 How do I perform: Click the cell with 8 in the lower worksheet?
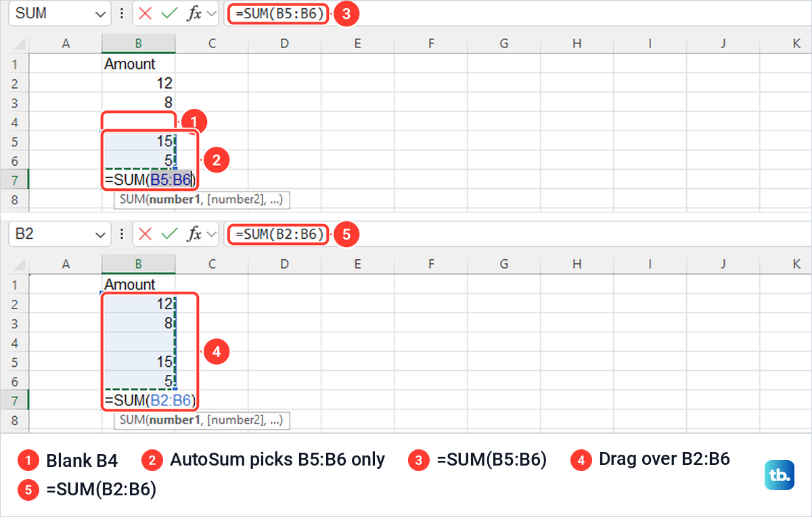click(x=139, y=323)
